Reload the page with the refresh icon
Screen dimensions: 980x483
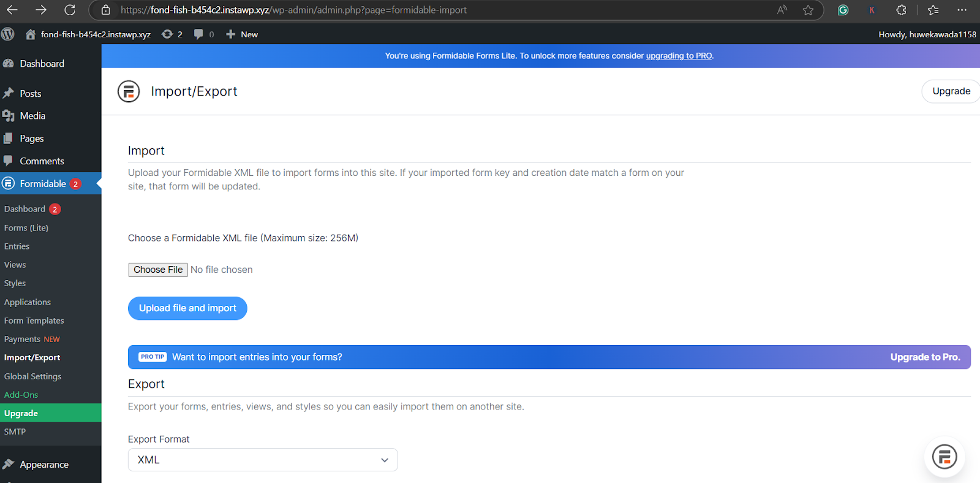[70, 10]
